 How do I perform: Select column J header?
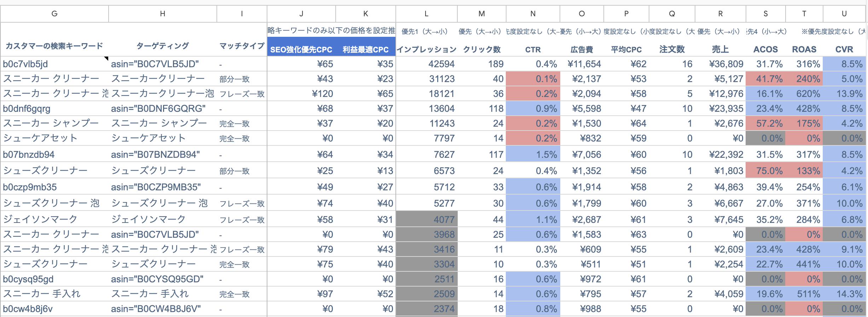[x=301, y=14]
